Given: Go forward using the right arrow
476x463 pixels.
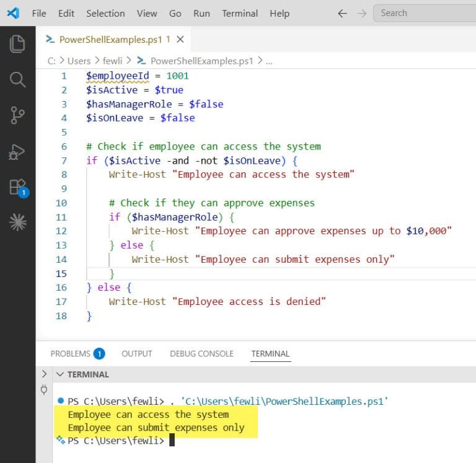Looking at the screenshot, I should (x=362, y=14).
